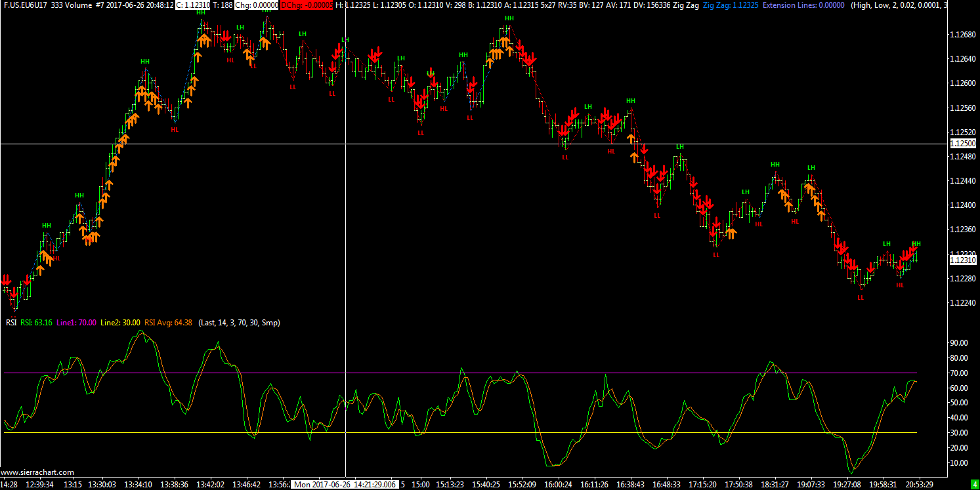Click 80.00 on the RSI scale
980x490 pixels.
[x=959, y=358]
